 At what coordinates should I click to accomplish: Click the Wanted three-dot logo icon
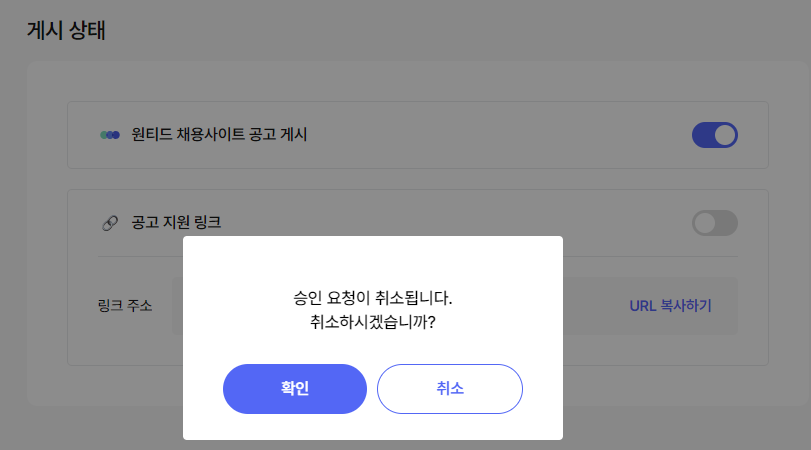tap(110, 135)
